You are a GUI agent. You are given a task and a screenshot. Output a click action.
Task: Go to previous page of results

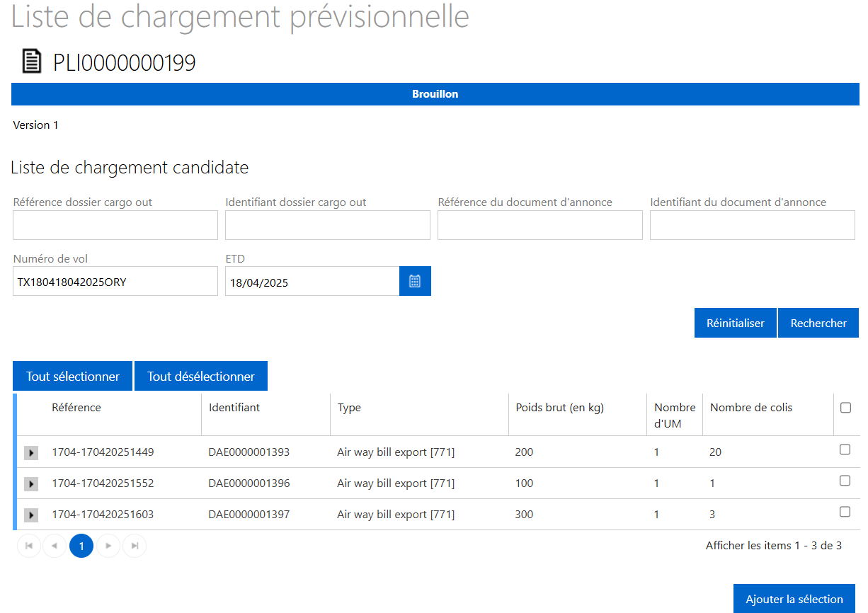click(55, 546)
